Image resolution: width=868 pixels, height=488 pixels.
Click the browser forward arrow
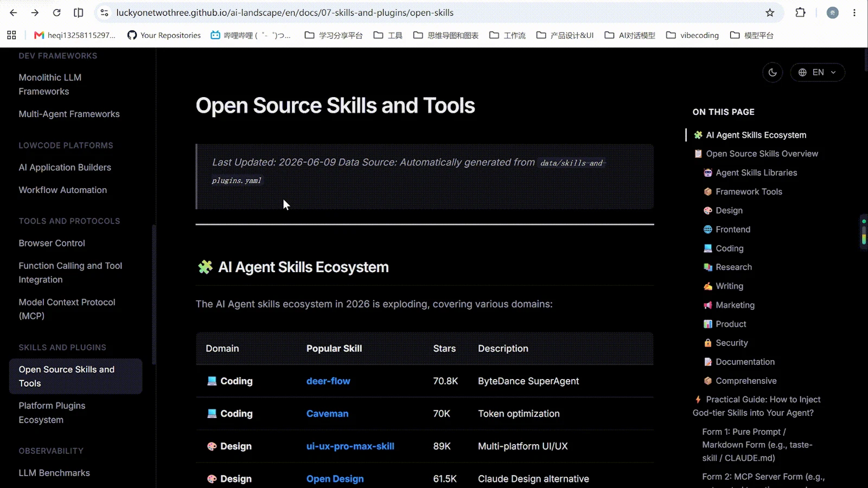[x=35, y=12]
